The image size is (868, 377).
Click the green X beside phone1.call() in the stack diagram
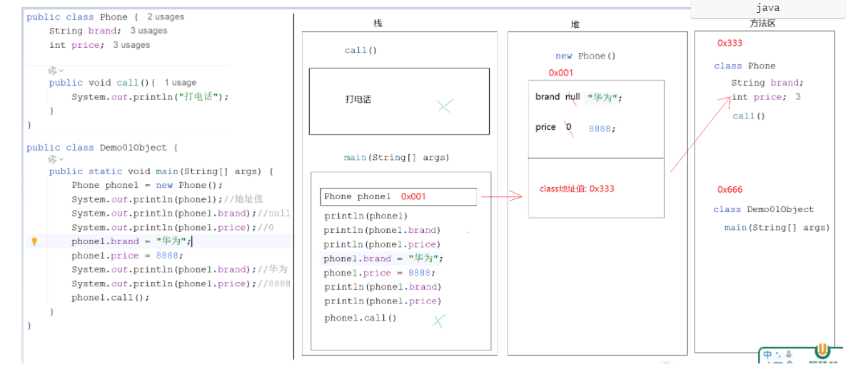(x=438, y=321)
